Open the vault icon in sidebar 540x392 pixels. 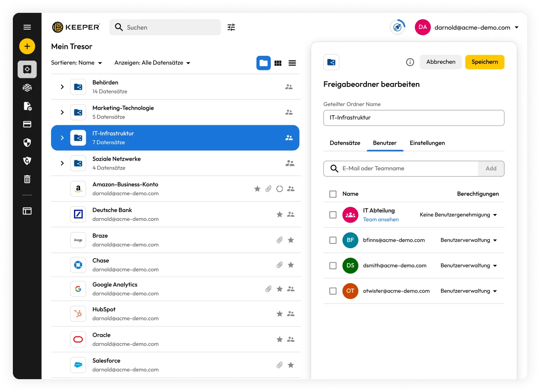pyautogui.click(x=27, y=69)
